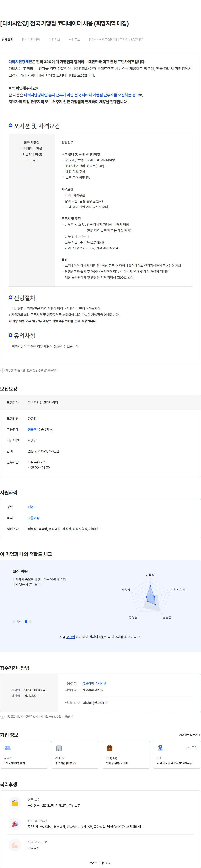
Task: Click the 중견기업 (비상장) text
Action: tap(65, 763)
